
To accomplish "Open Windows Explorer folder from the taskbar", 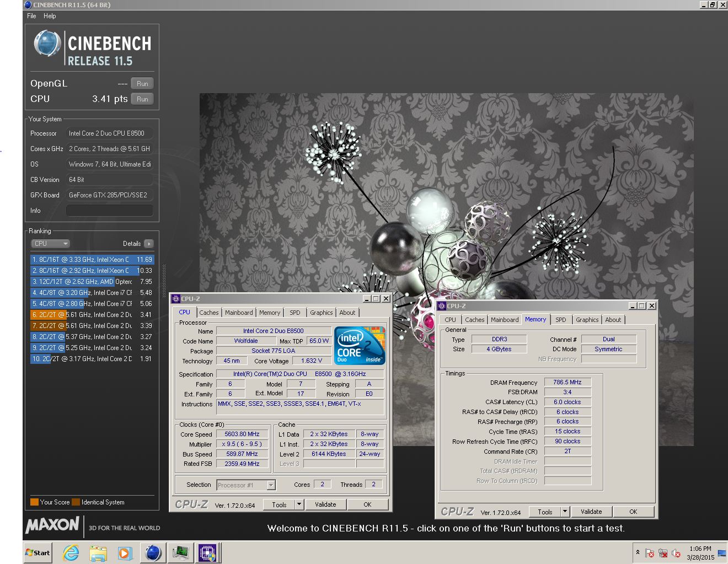I will 98,553.
